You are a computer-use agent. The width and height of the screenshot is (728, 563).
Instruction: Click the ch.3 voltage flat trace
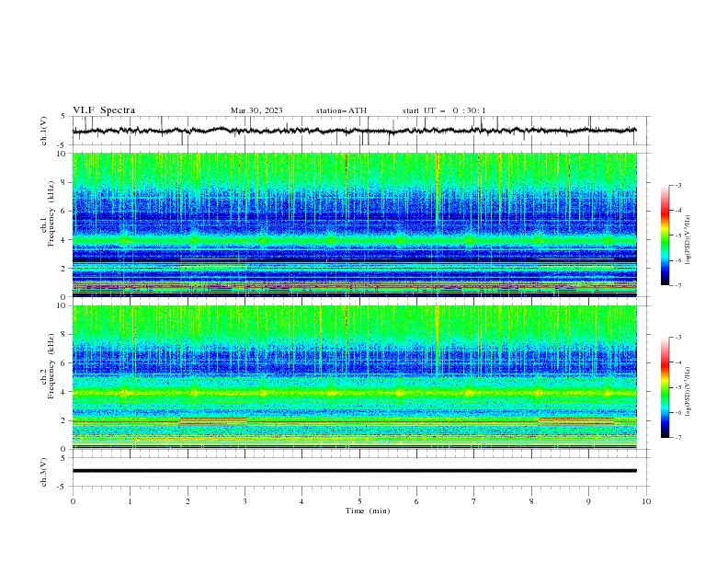click(354, 471)
